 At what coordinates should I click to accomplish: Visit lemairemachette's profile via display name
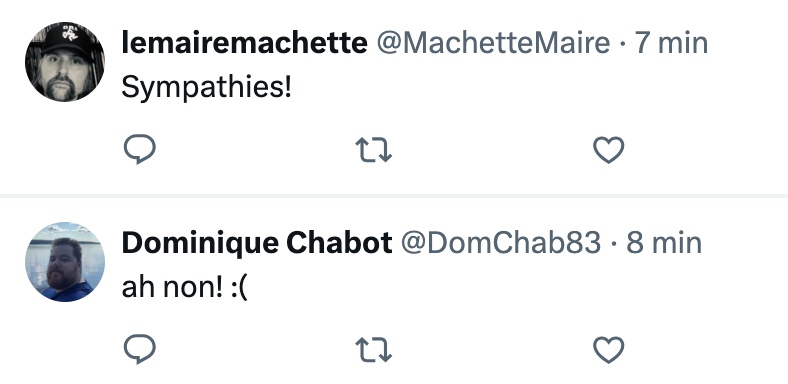tap(244, 43)
